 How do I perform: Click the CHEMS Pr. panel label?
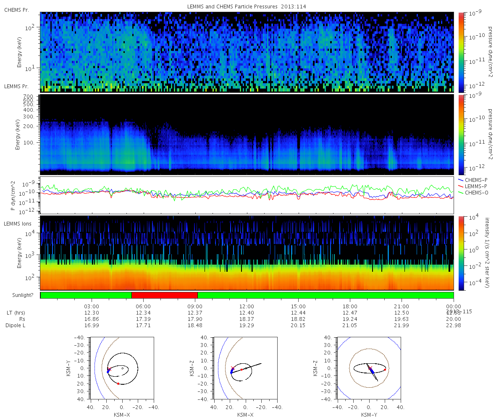point(16,9)
